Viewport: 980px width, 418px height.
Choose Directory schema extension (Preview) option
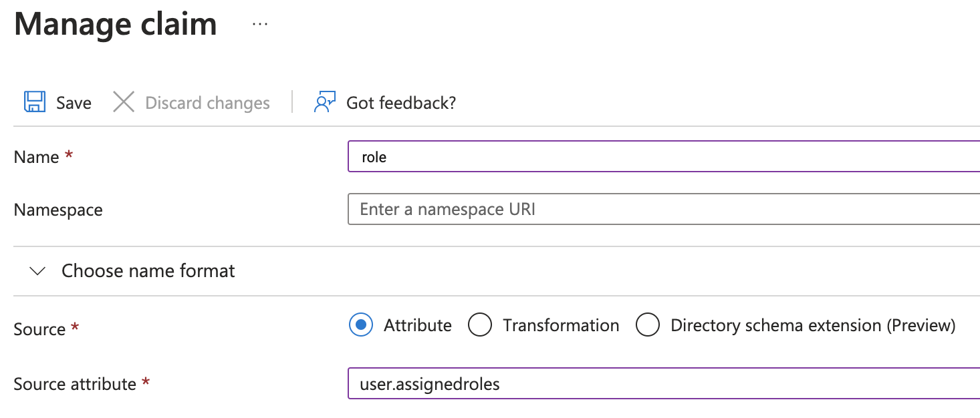648,325
